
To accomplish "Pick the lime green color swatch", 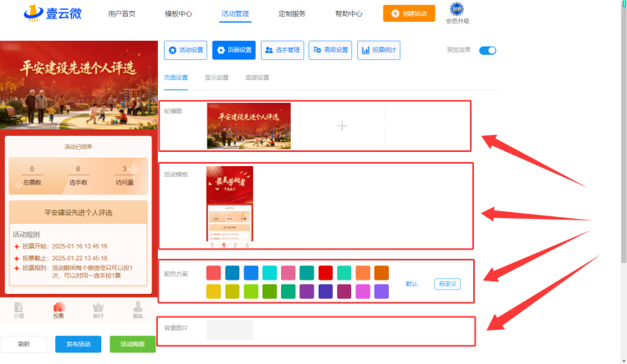I will (x=251, y=291).
